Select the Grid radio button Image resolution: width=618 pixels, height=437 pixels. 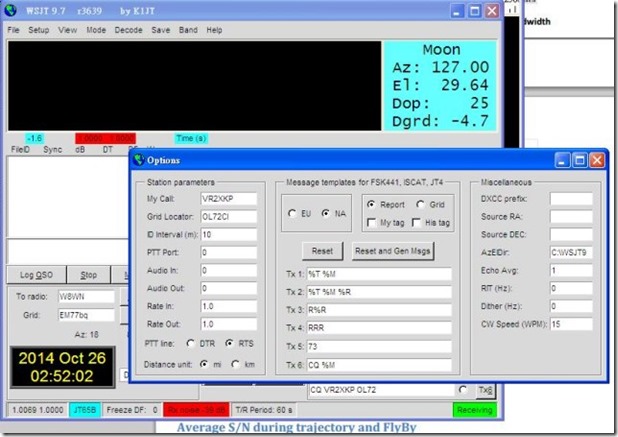421,204
